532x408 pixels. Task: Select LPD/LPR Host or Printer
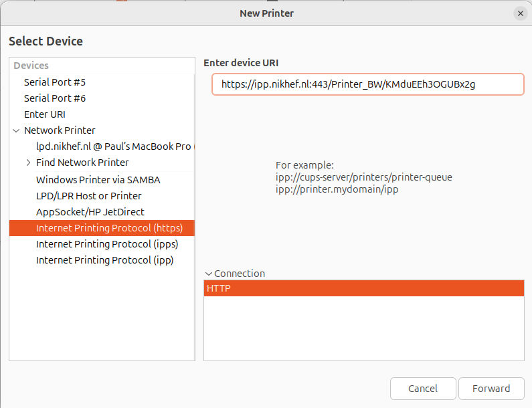89,196
